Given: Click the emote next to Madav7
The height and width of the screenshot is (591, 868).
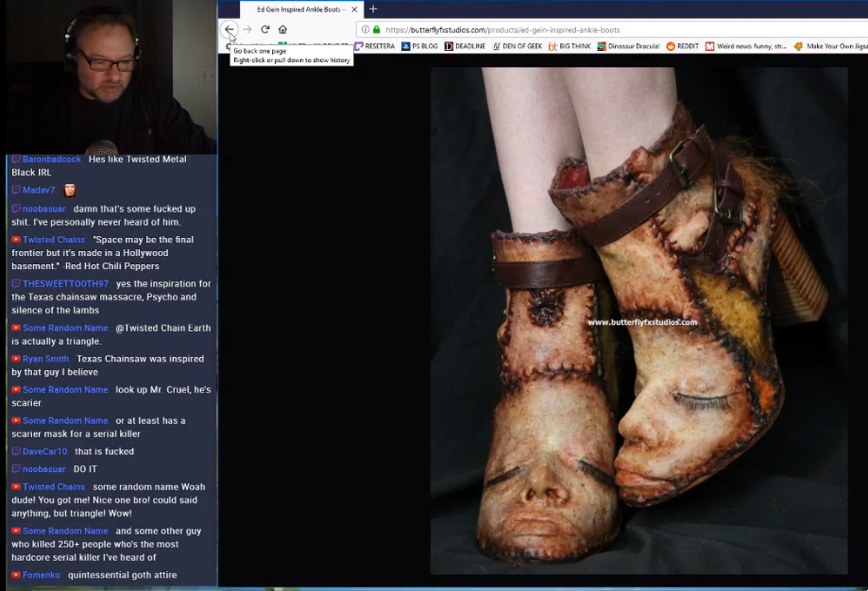Looking at the screenshot, I should tap(70, 190).
